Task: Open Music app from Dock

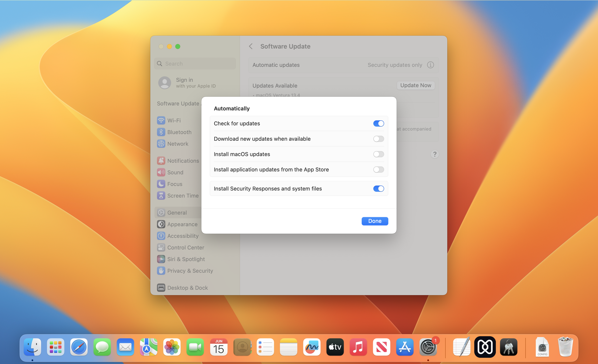Action: pos(358,347)
